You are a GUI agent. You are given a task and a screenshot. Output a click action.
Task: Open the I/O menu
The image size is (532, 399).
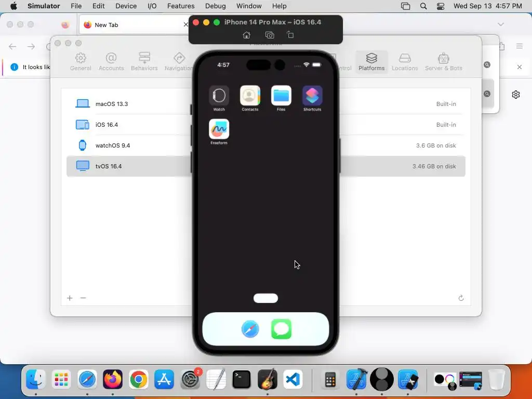152,6
